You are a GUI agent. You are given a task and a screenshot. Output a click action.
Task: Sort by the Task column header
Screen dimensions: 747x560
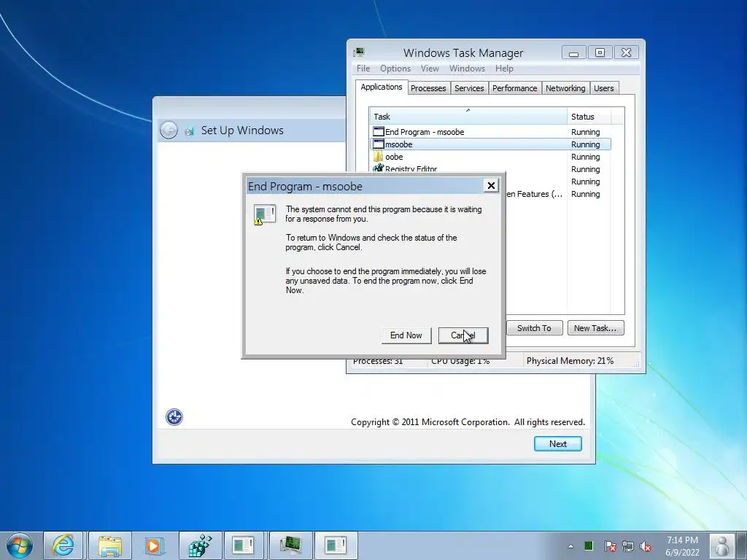[468, 117]
